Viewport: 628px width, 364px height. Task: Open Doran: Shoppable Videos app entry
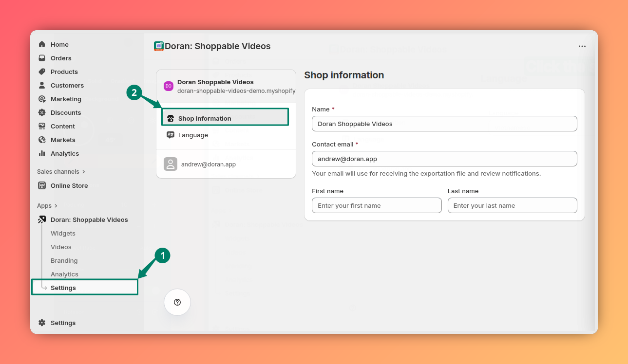[89, 219]
